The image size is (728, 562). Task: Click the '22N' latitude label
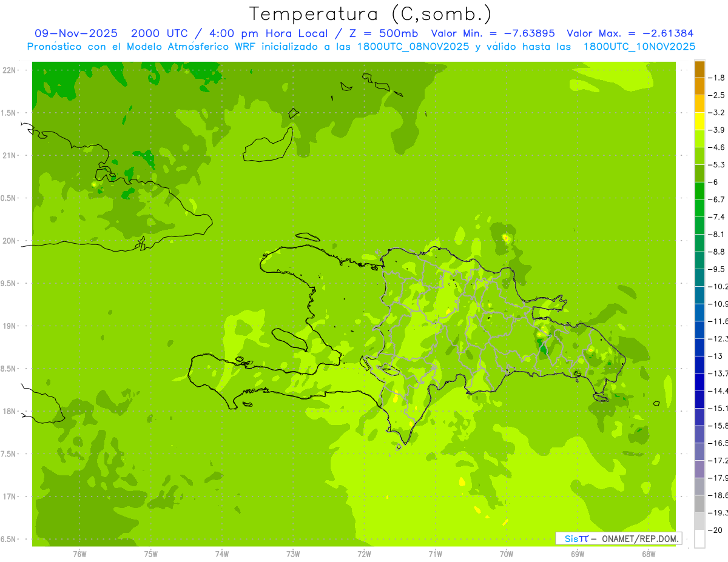pos(9,70)
